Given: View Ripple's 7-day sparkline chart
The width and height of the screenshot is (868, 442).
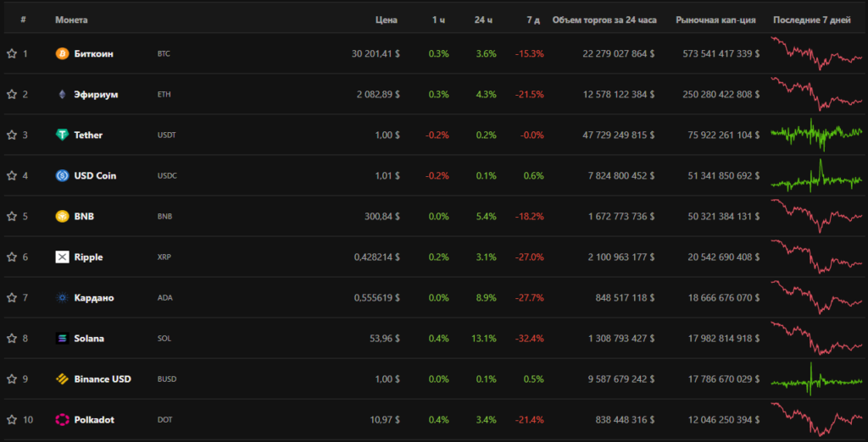Looking at the screenshot, I should point(816,257).
